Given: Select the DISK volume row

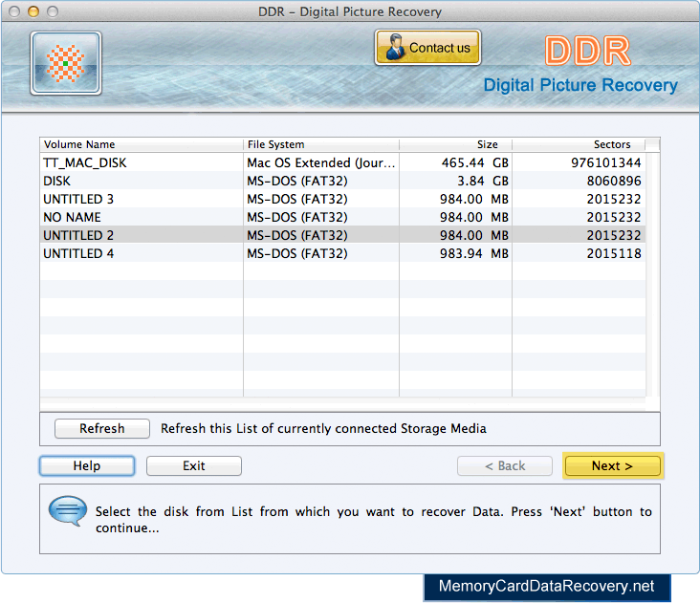Looking at the screenshot, I should coord(343,181).
